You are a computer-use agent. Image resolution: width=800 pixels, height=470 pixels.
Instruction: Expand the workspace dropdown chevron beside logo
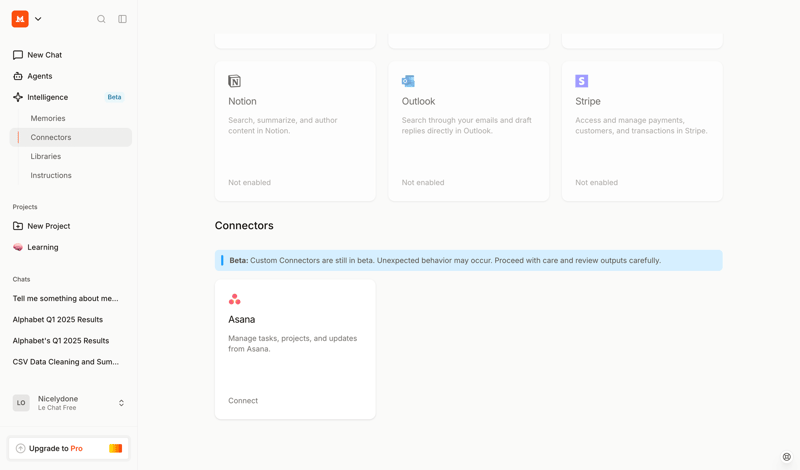click(38, 19)
